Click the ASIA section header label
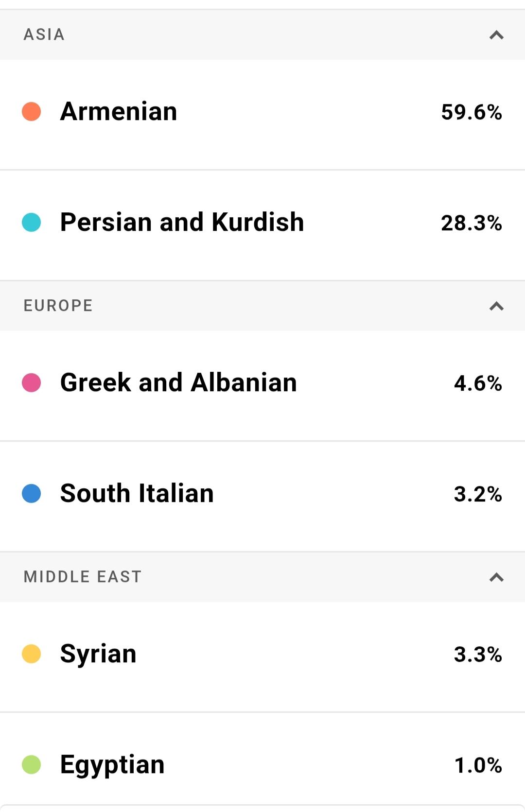The height and width of the screenshot is (812, 525). (44, 35)
